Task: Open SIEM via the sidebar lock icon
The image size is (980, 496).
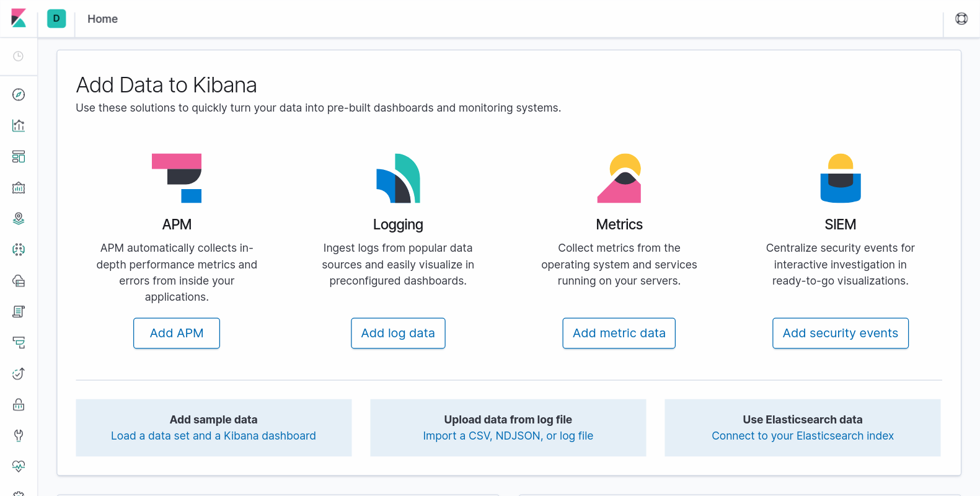Action: pos(19,405)
